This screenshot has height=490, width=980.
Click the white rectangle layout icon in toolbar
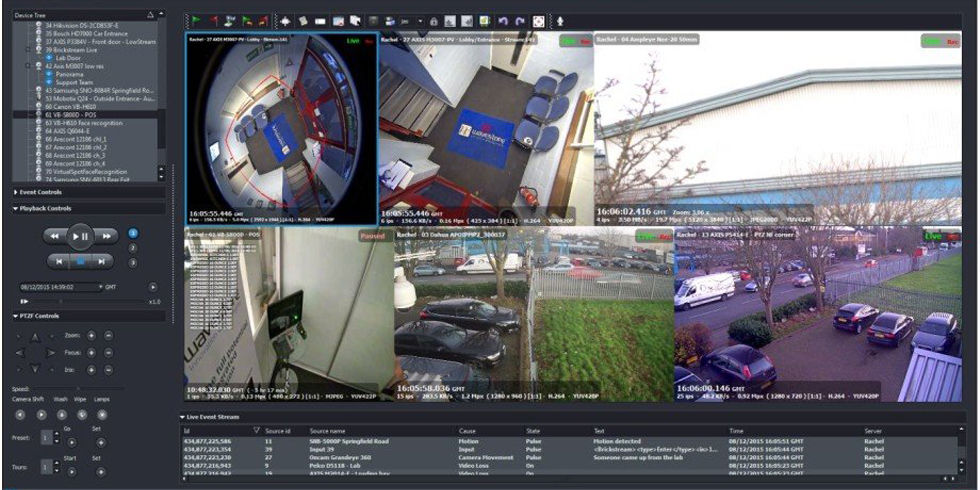320,21
